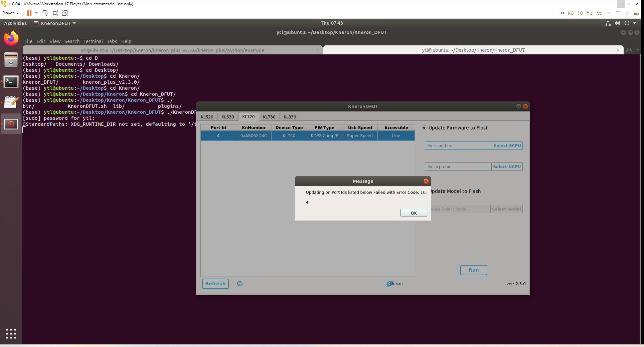Expand the VMware devices chevron arrows
The width and height of the screenshot is (644, 347).
562,13
